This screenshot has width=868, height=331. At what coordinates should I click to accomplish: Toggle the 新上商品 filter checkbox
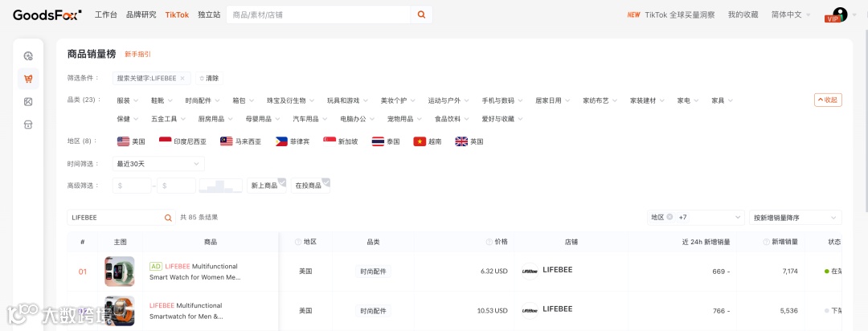pyautogui.click(x=266, y=186)
